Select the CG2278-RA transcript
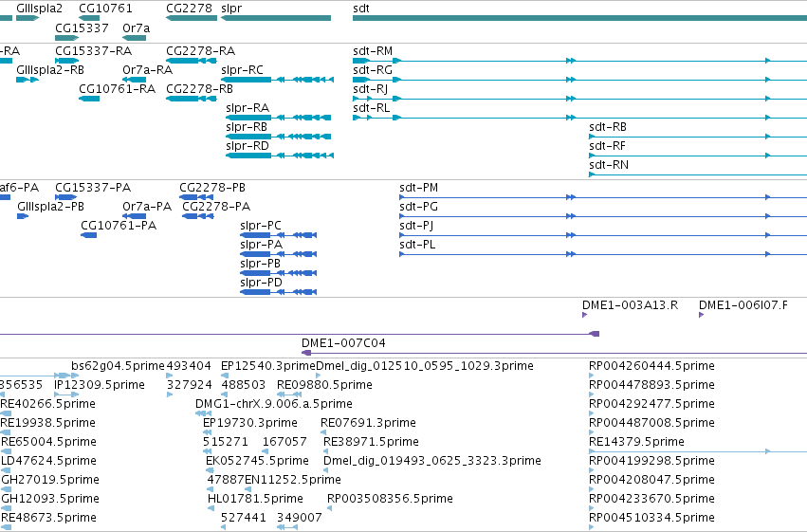 [192, 61]
